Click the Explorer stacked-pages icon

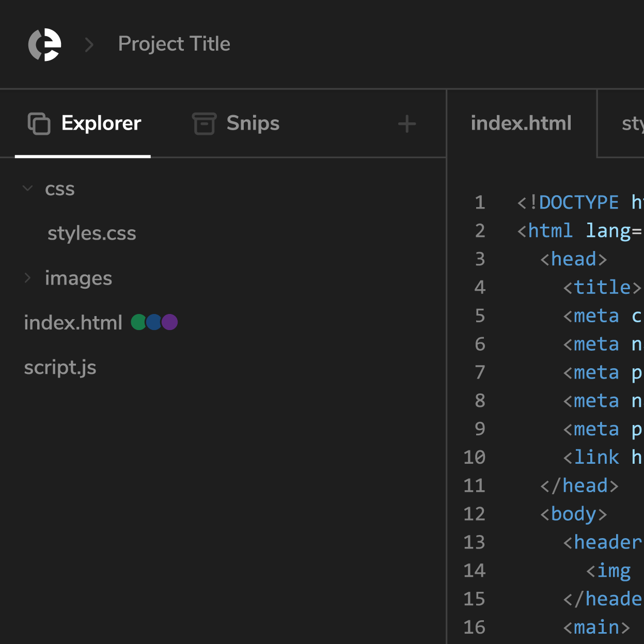(39, 123)
